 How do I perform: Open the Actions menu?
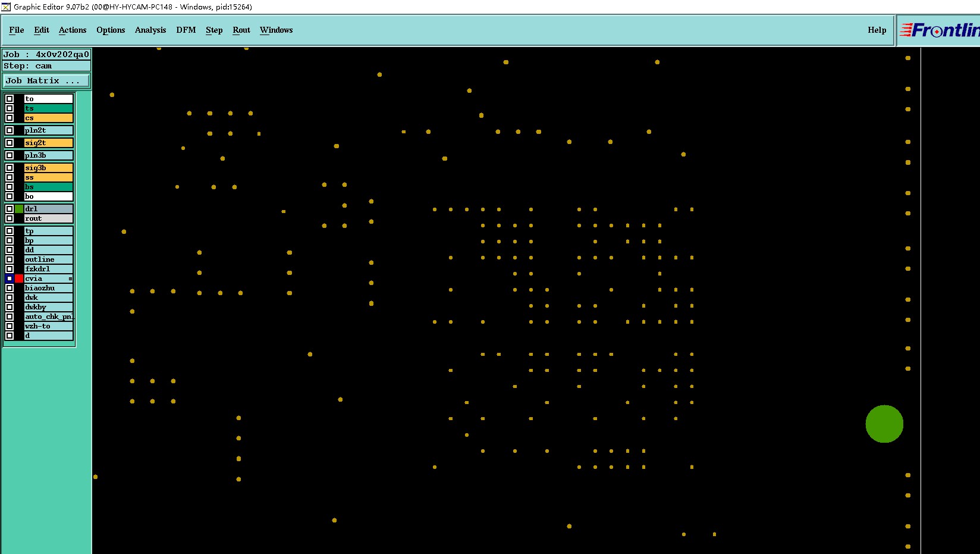73,30
